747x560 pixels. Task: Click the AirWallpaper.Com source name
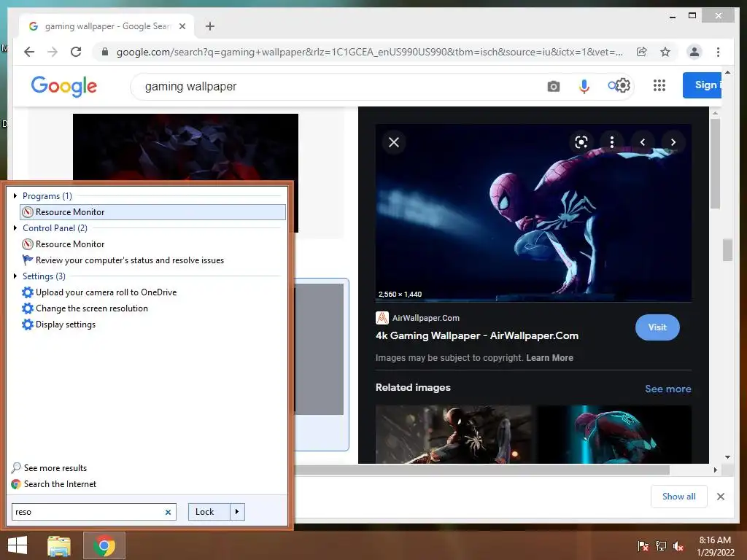tap(426, 318)
